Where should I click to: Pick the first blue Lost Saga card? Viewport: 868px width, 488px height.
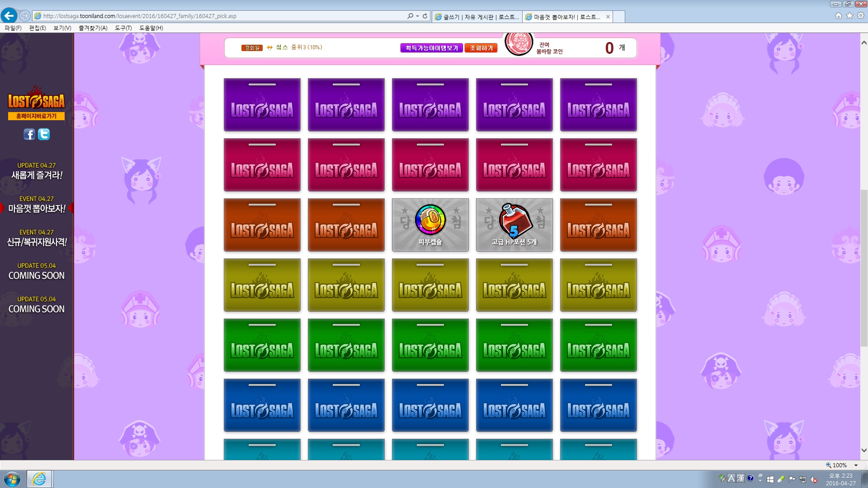[262, 405]
